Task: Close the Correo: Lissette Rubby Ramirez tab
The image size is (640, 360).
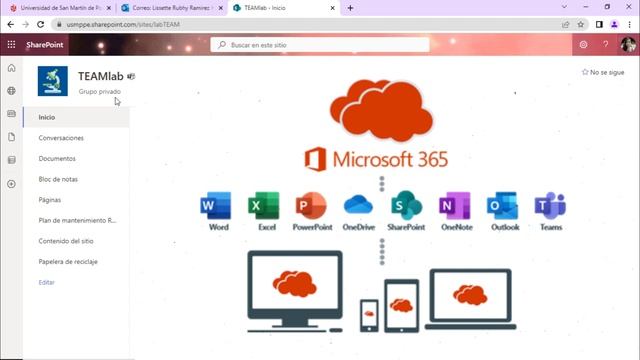Action: point(221,8)
